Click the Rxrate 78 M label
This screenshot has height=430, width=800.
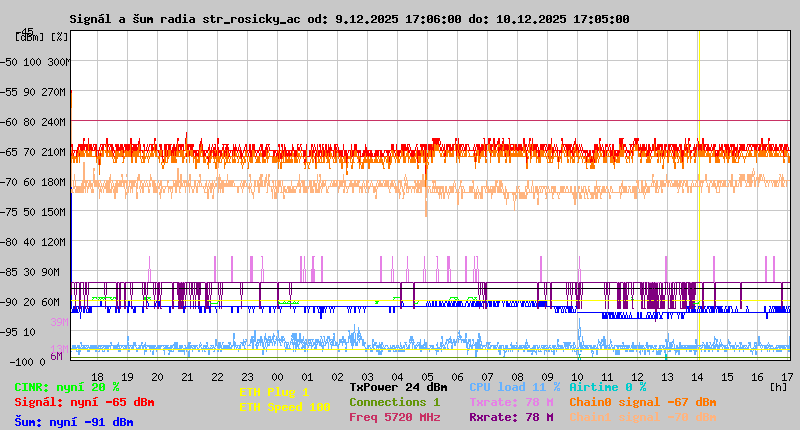(511, 417)
